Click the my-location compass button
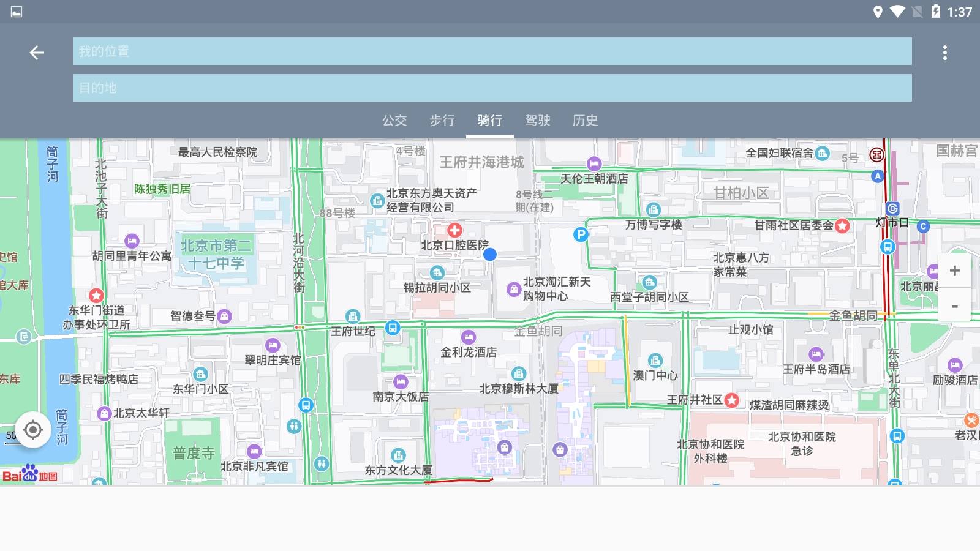Viewport: 980px width, 551px height. click(x=32, y=430)
